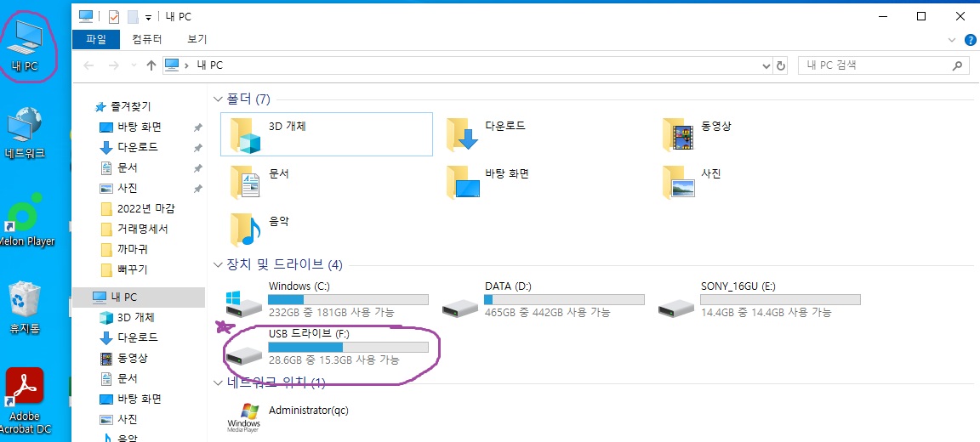Select the 사진 folder in folders section
The image size is (980, 442).
(x=692, y=182)
